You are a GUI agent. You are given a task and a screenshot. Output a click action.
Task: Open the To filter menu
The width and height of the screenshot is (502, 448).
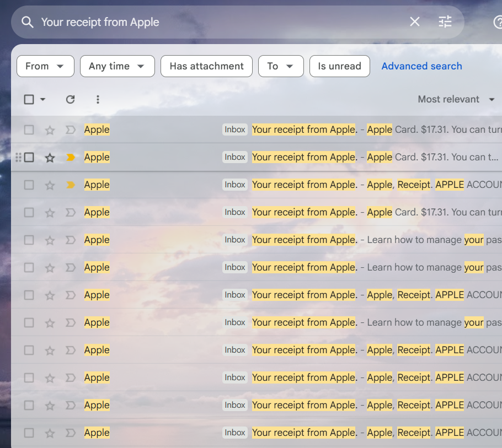[x=281, y=66]
